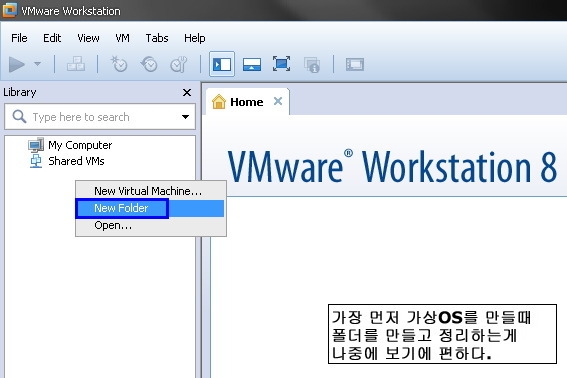Click the Shared VMs icon
Image resolution: width=567 pixels, height=378 pixels.
coord(36,161)
